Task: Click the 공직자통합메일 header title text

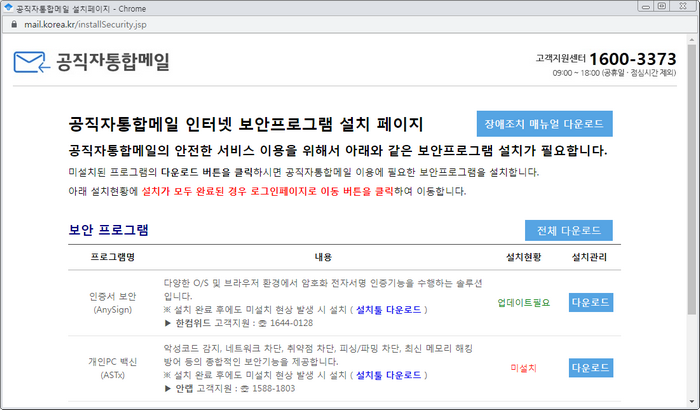Action: (x=112, y=62)
